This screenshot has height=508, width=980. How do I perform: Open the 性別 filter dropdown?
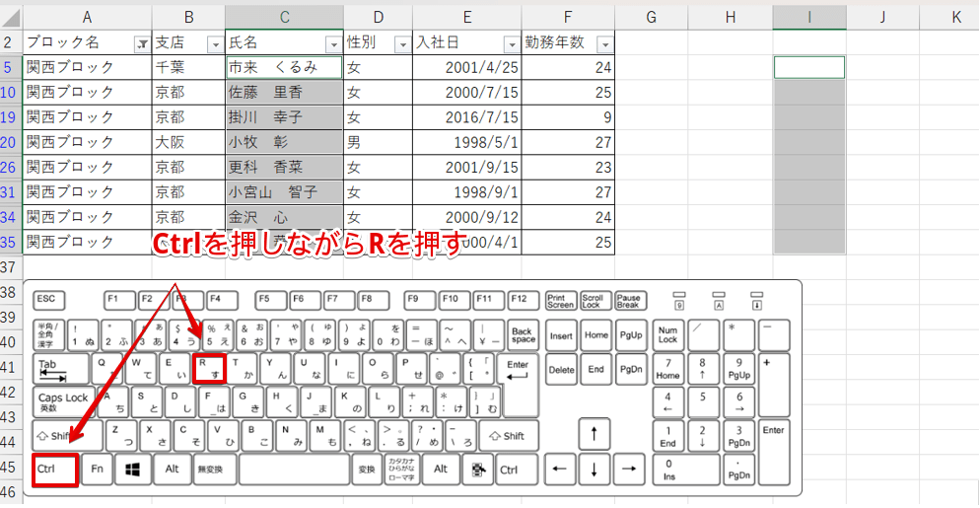[x=402, y=44]
